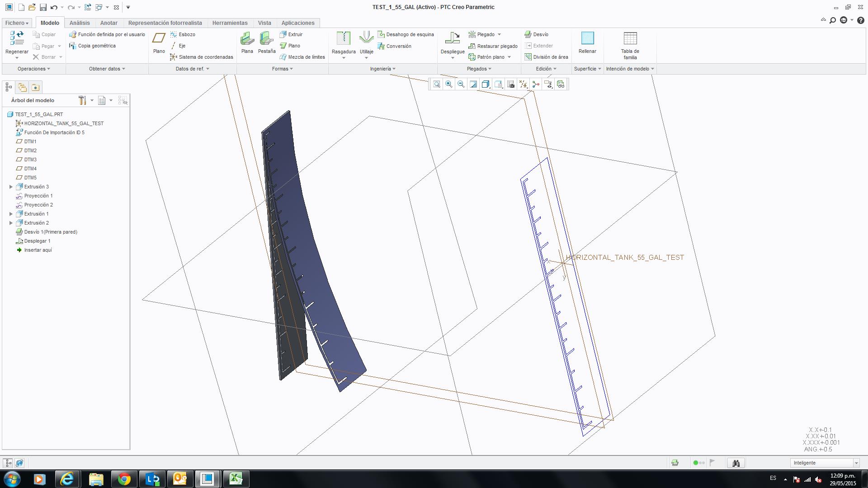Toggle annotation display in graphics toolbar

548,84
